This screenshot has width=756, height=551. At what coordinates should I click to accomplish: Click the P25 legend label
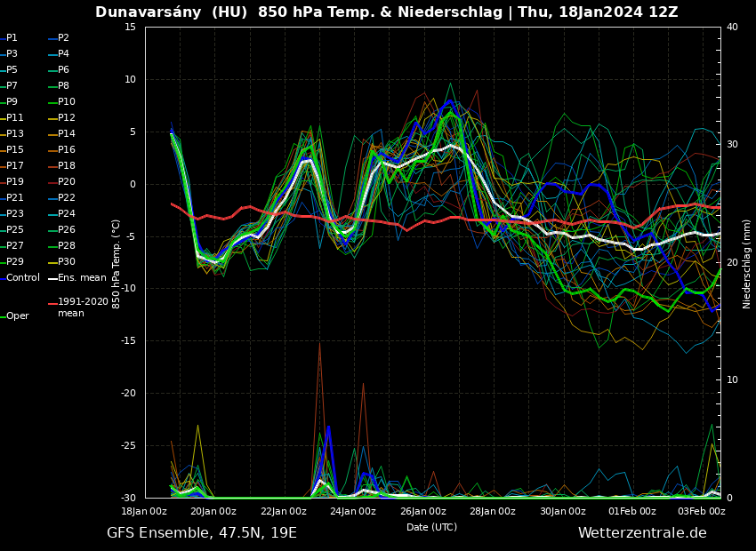tap(15, 230)
